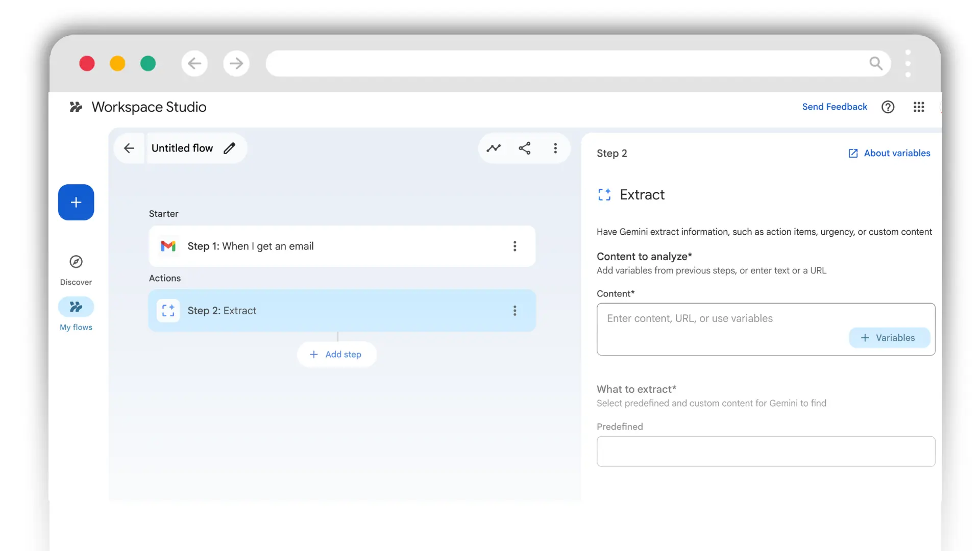980x551 pixels.
Task: Click the Content to analyze input field
Action: (x=715, y=318)
